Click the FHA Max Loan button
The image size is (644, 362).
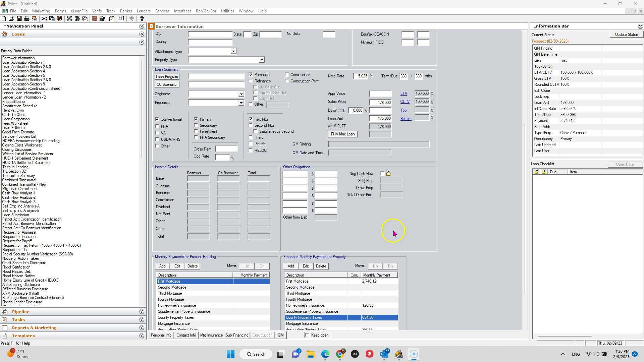coord(342,134)
